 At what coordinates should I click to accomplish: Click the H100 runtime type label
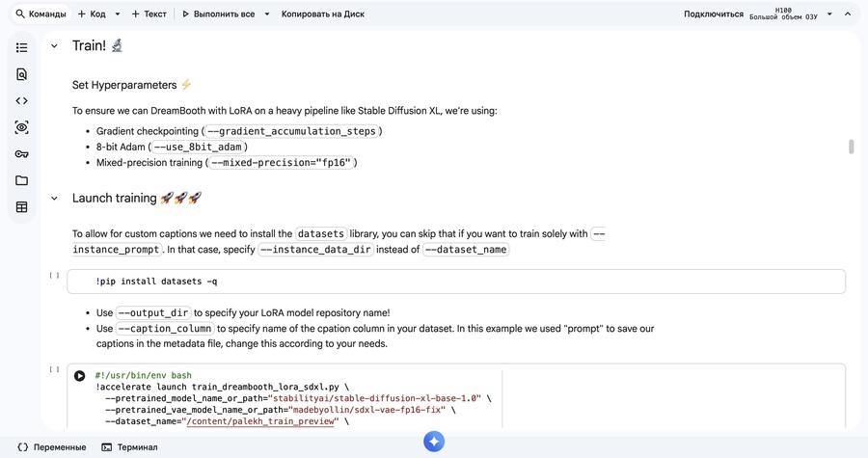[783, 10]
